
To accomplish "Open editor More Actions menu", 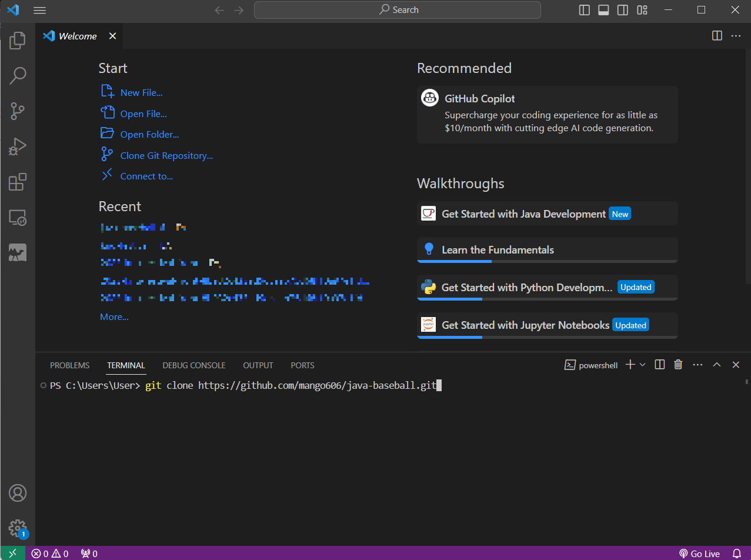I will click(x=736, y=36).
